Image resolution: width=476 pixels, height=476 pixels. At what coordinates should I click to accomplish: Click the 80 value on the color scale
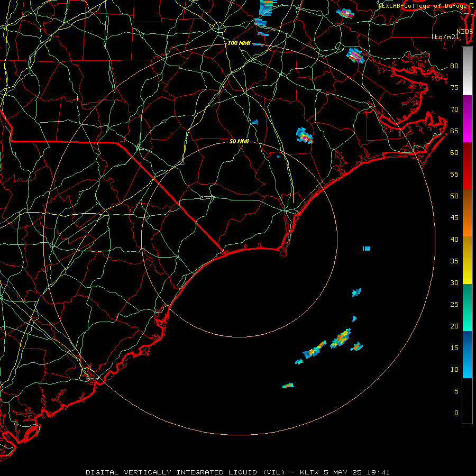pos(454,66)
